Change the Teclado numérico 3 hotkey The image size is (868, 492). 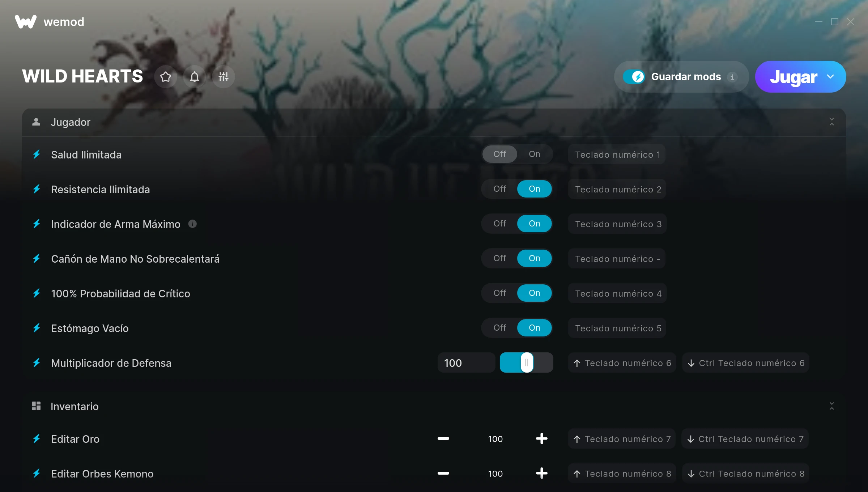click(617, 224)
